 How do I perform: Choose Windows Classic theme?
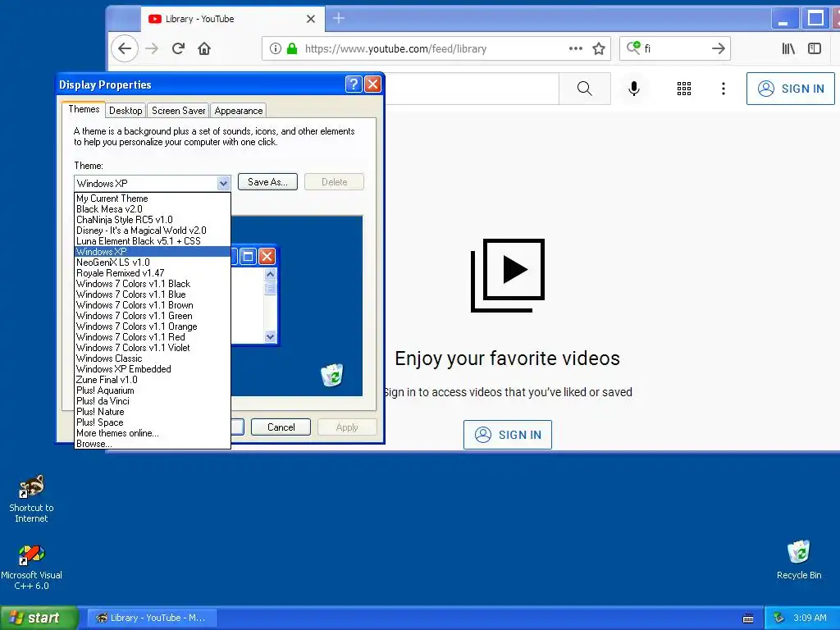point(152,358)
